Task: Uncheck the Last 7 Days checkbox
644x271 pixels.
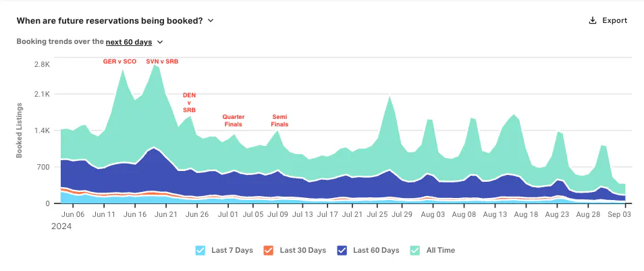Action: 200,250
